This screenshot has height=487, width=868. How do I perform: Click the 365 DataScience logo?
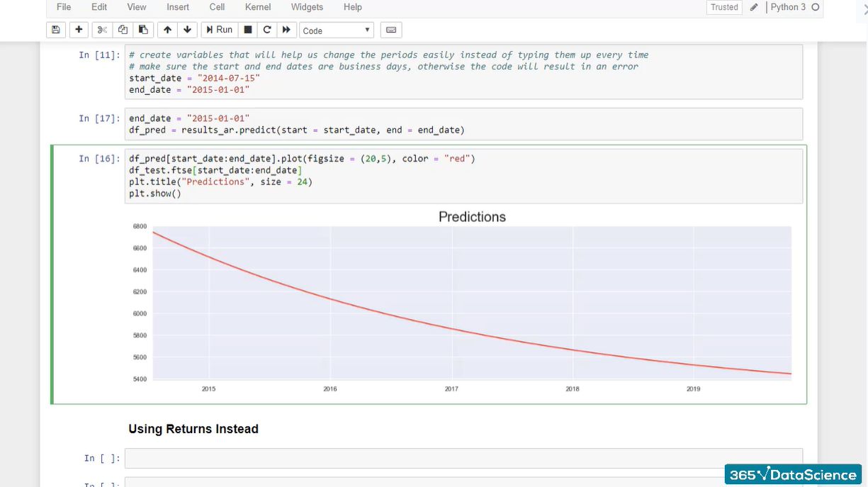(793, 474)
